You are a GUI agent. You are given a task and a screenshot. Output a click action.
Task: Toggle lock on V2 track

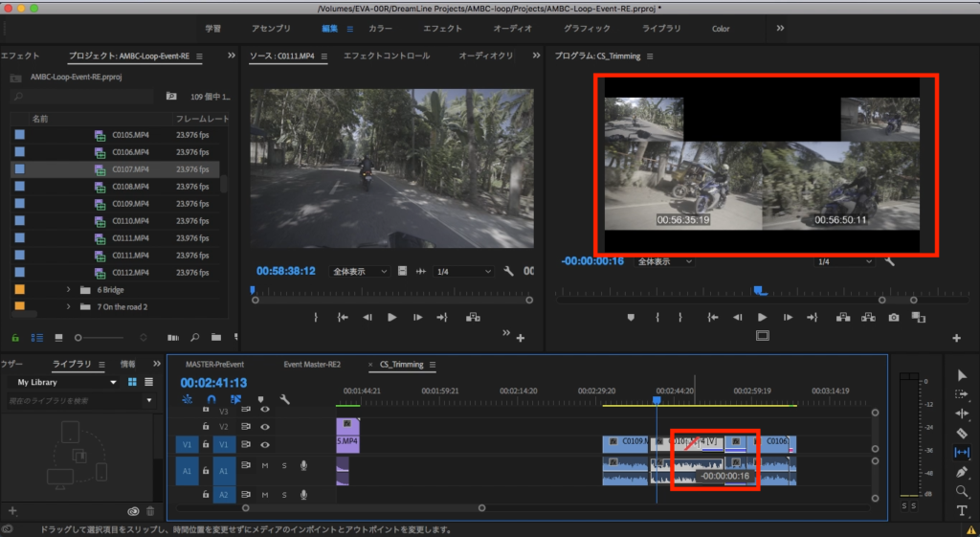(205, 427)
